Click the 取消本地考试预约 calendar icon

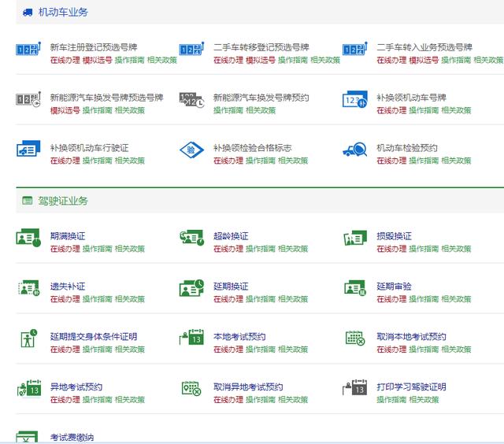[355, 338]
